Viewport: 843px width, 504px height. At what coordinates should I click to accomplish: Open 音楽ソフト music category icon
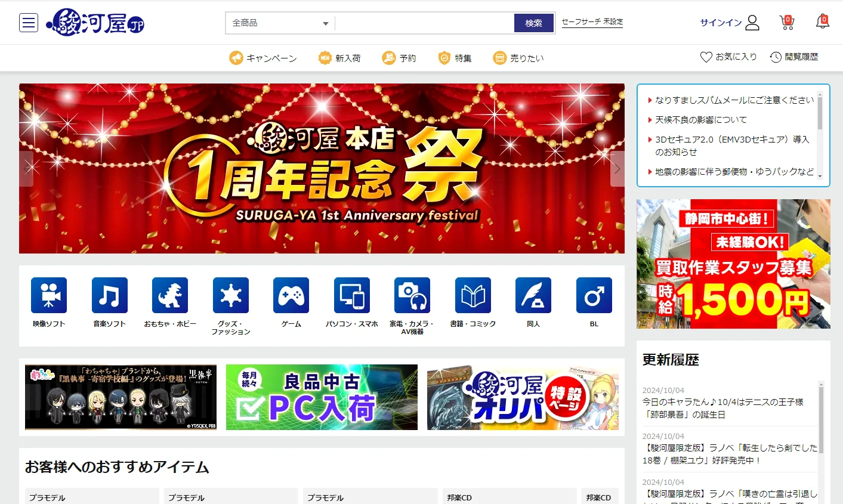click(x=110, y=295)
